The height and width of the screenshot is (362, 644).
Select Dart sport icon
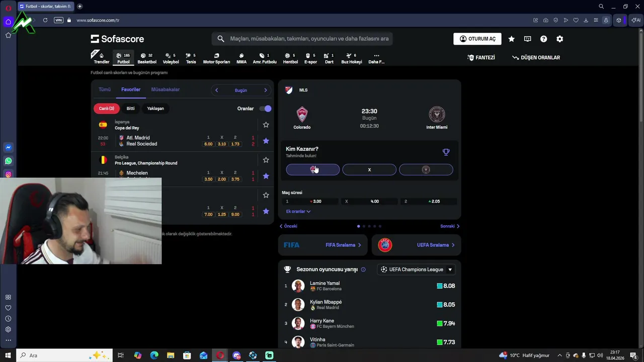[x=329, y=58]
